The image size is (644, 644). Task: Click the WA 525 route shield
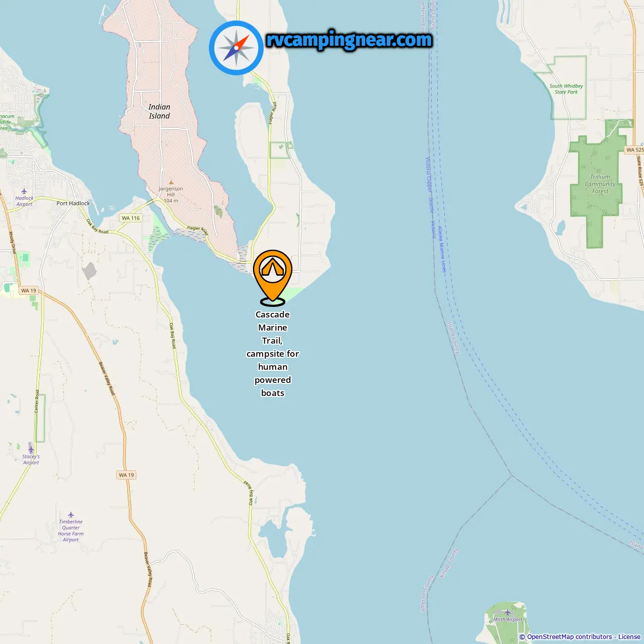634,150
